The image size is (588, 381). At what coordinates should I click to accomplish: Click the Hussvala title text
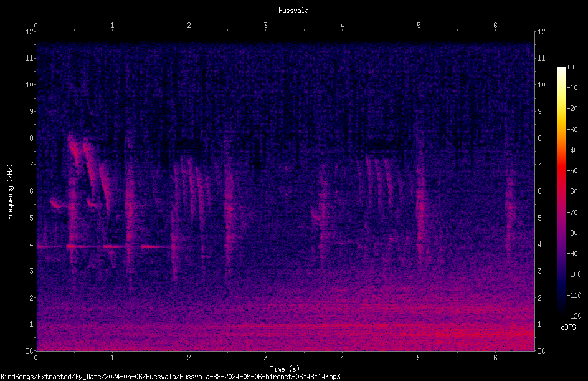pos(293,11)
